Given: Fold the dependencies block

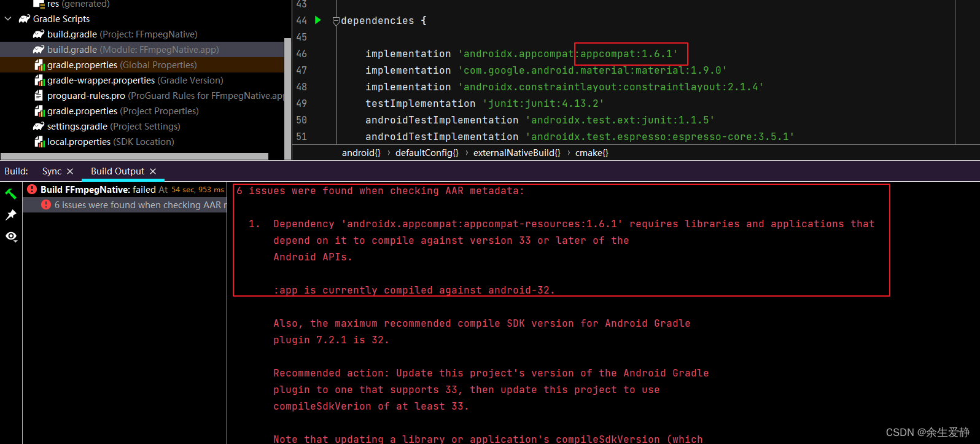Looking at the screenshot, I should click(336, 21).
